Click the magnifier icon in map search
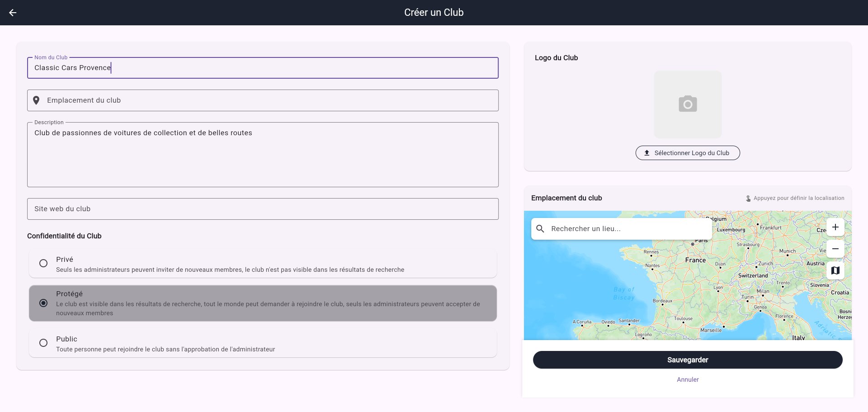Viewport: 868px width, 412px height. 540,229
